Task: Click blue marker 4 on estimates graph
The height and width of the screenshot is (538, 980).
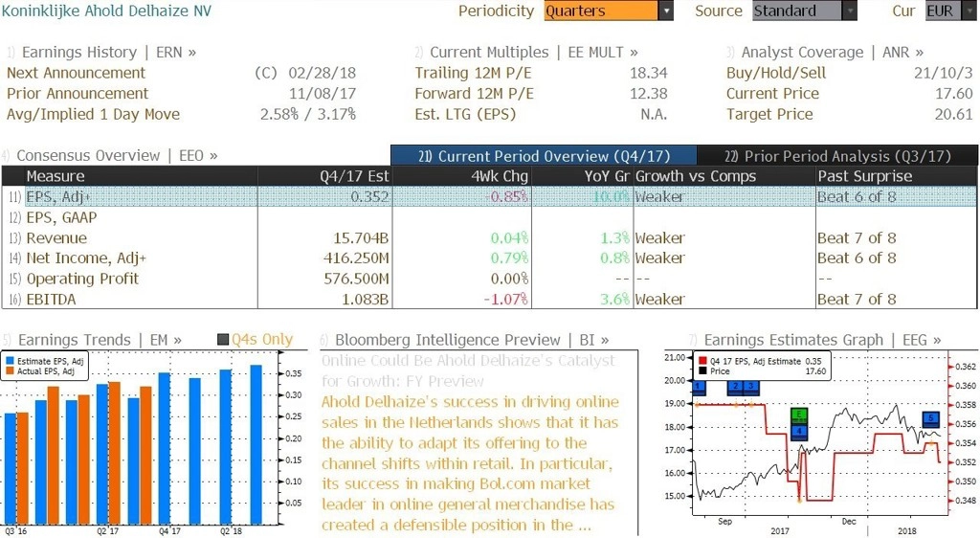Action: [x=799, y=431]
